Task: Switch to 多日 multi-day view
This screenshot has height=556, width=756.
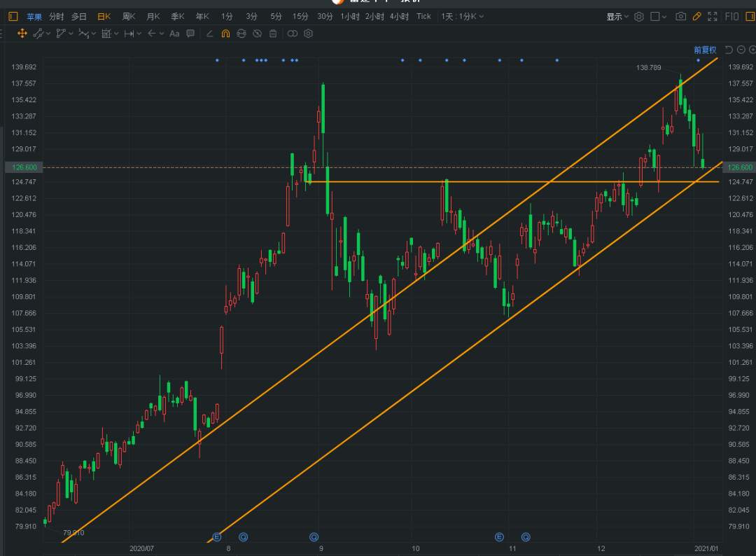Action: [x=79, y=17]
